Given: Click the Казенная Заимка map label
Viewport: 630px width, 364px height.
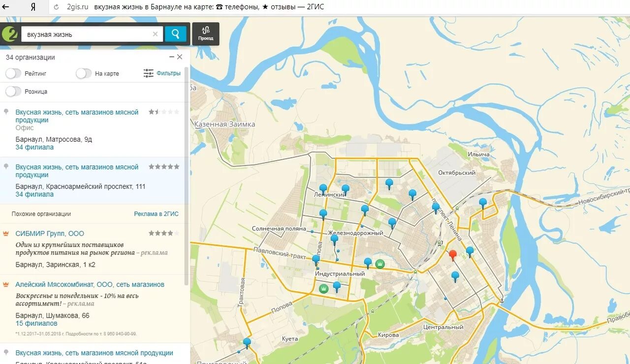Looking at the screenshot, I should 224,124.
